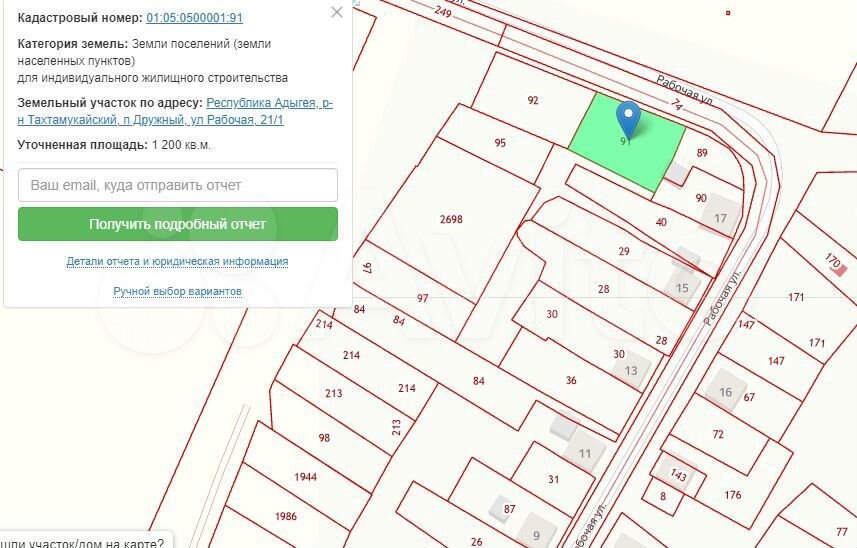
Task: Click building number 17 on map
Action: click(720, 218)
